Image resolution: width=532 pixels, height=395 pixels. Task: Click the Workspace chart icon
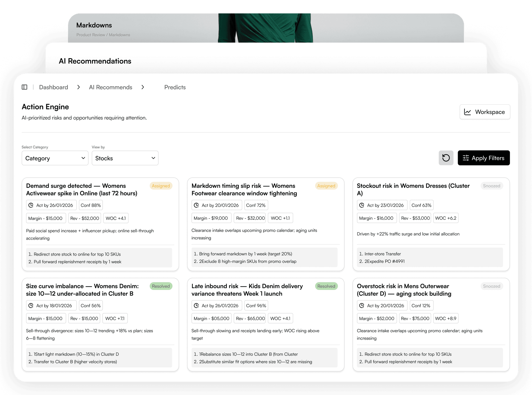[x=468, y=112]
